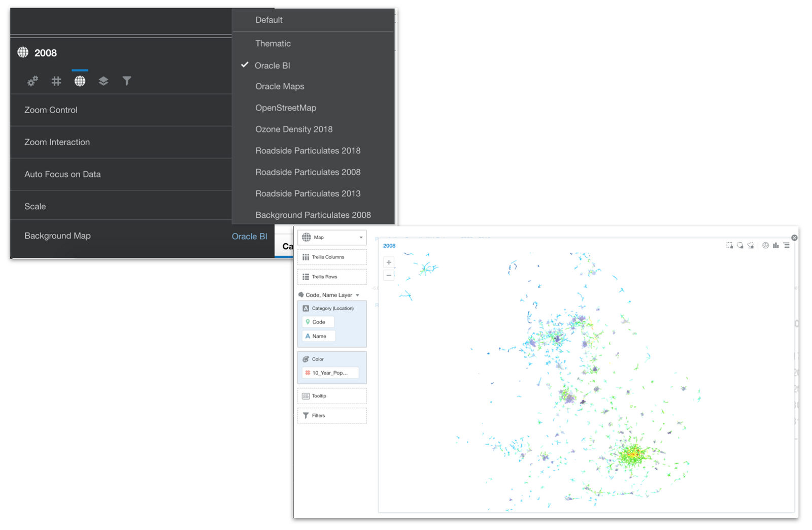Click the 10_Year_Pop color data chip

pos(330,373)
